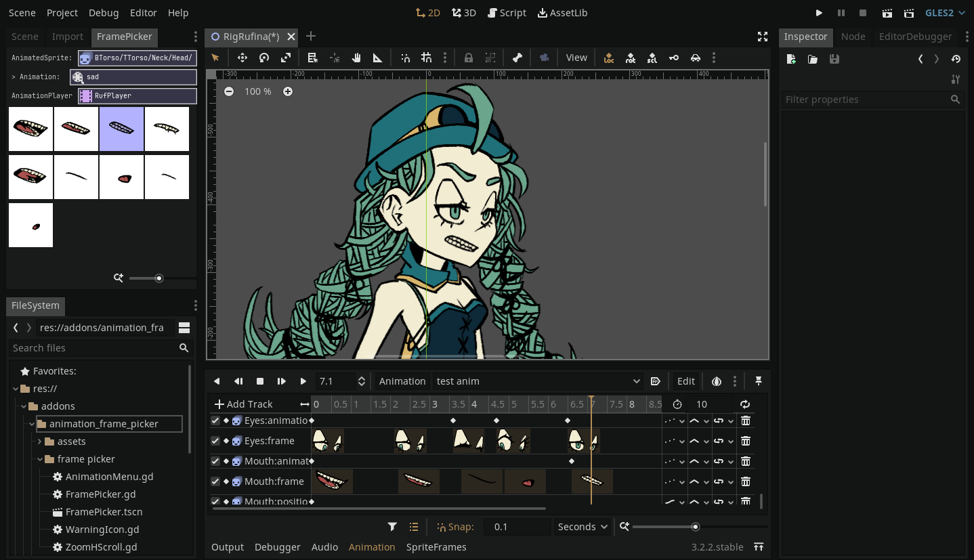
Task: Click the Animation tools button
Action: pyautogui.click(x=402, y=381)
